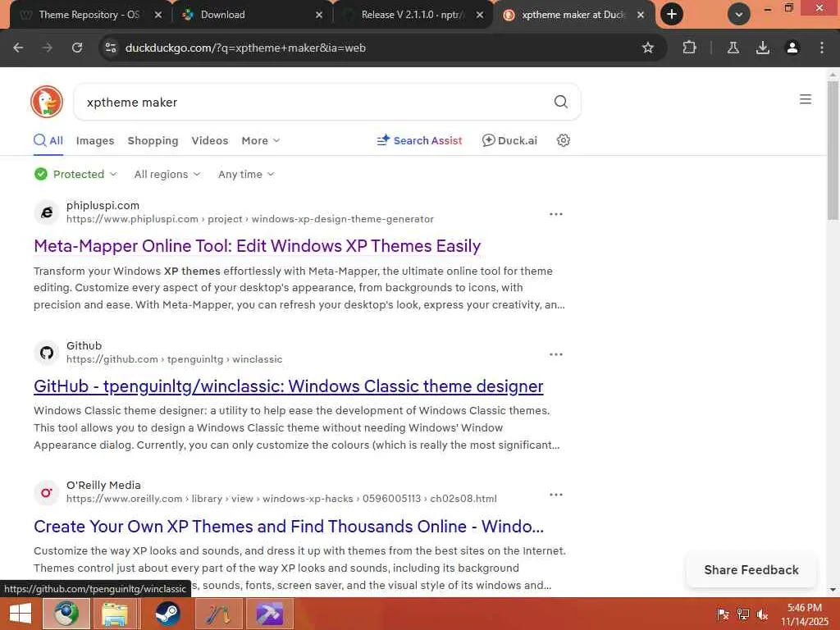Viewport: 840px width, 630px height.
Task: Expand the Protected safe search dropdown
Action: point(75,174)
